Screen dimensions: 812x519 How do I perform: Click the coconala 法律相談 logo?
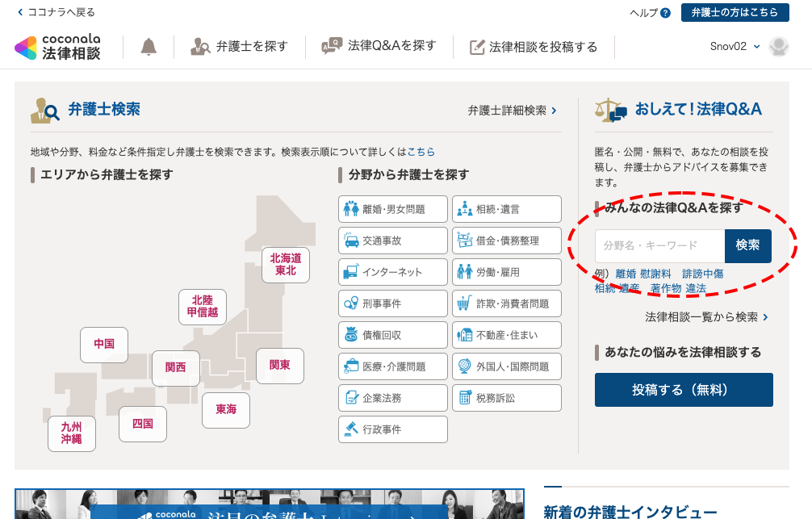(57, 47)
